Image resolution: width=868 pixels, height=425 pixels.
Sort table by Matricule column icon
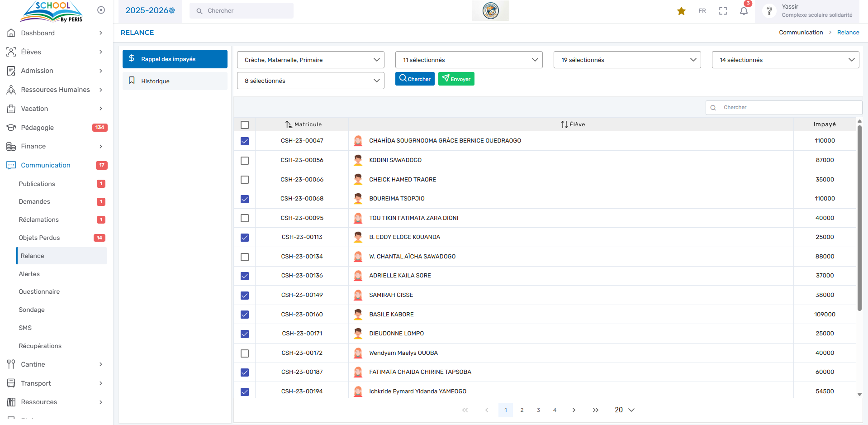[x=289, y=124]
